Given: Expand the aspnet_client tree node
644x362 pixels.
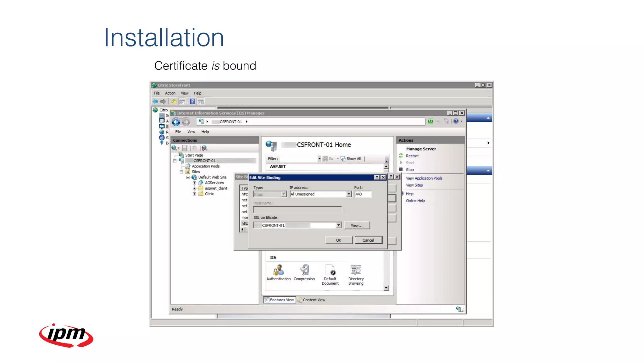Looking at the screenshot, I should click(x=195, y=189).
